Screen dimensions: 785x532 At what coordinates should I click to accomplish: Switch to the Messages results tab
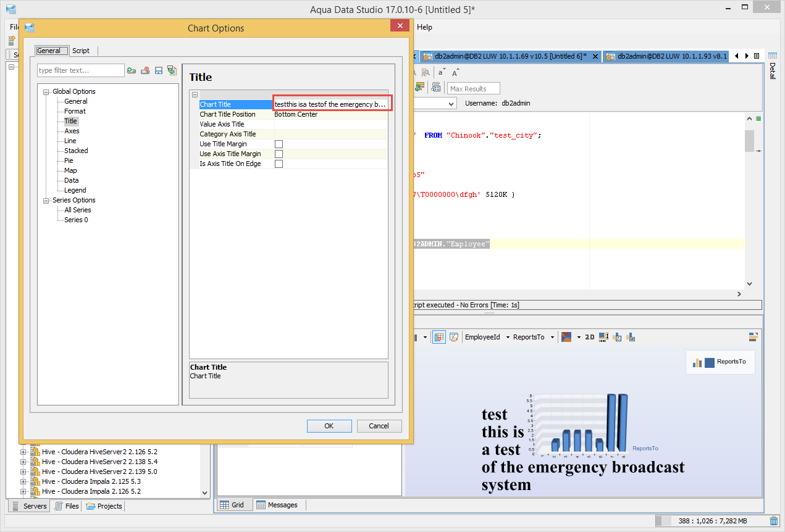tap(277, 505)
